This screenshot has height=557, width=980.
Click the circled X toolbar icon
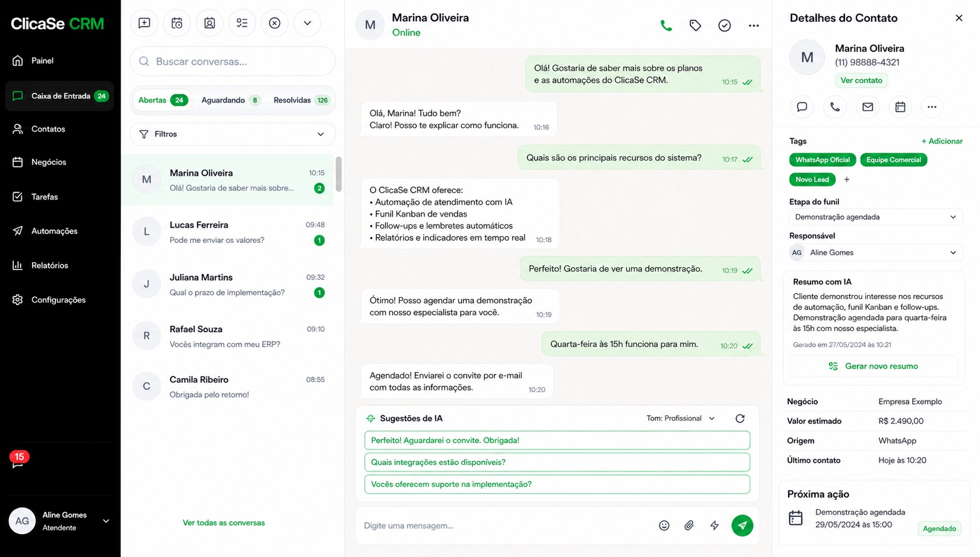click(275, 23)
